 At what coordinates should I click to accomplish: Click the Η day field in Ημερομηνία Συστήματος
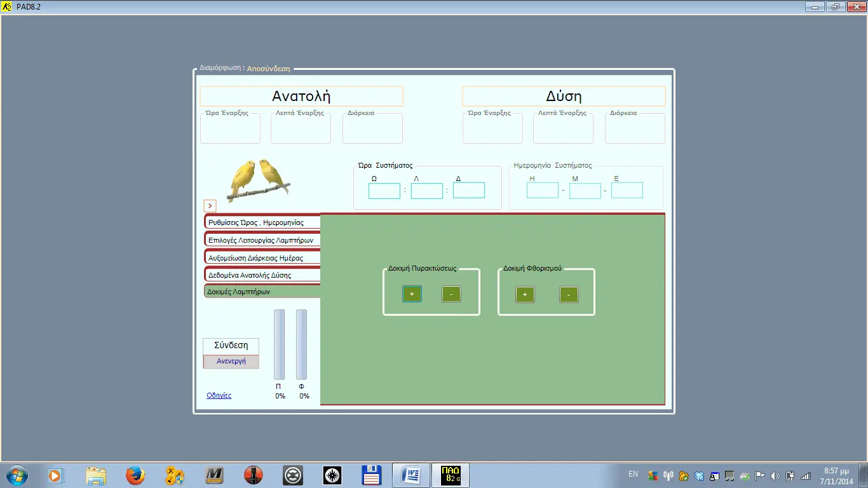(543, 191)
